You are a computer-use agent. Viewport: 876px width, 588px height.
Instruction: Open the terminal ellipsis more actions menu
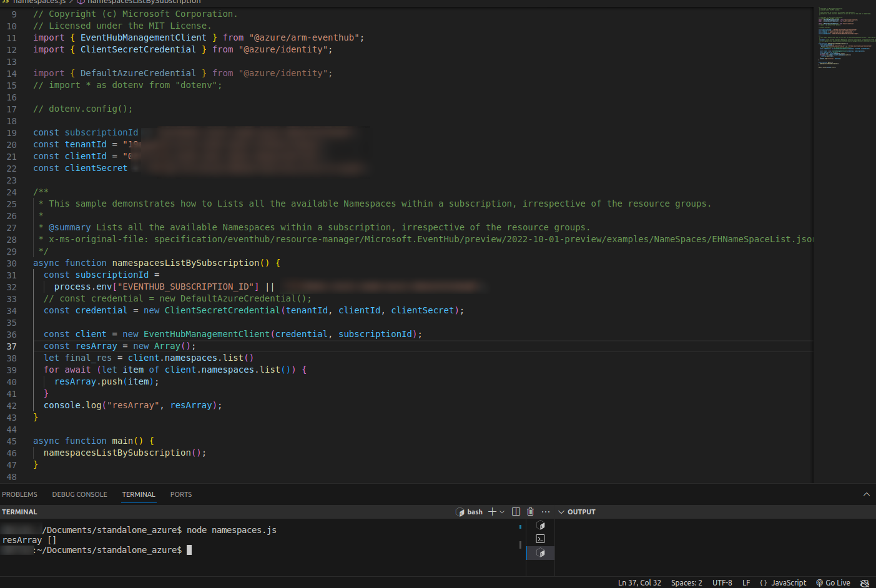[545, 511]
